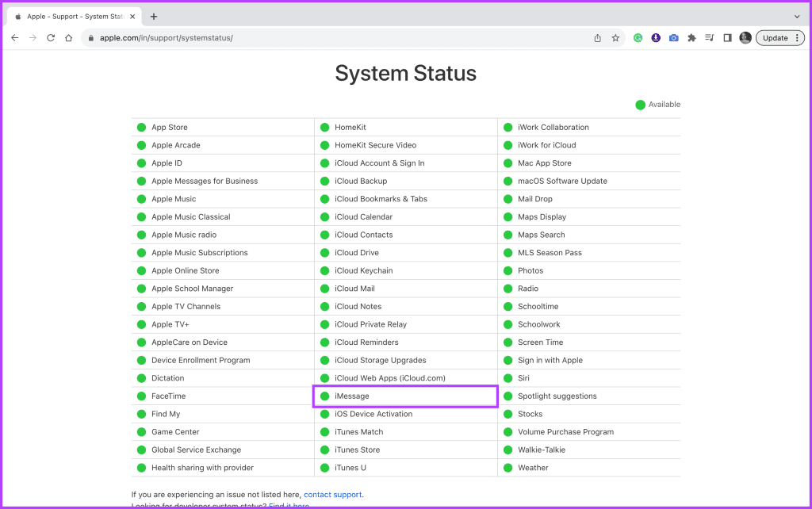Share this page via share icon
Image resolution: width=812 pixels, height=509 pixels.
point(598,38)
